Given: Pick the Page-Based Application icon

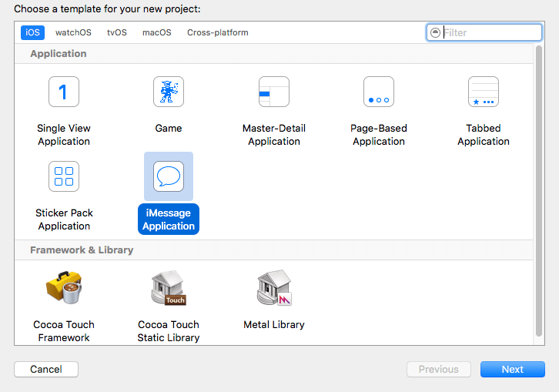Looking at the screenshot, I should (x=379, y=92).
